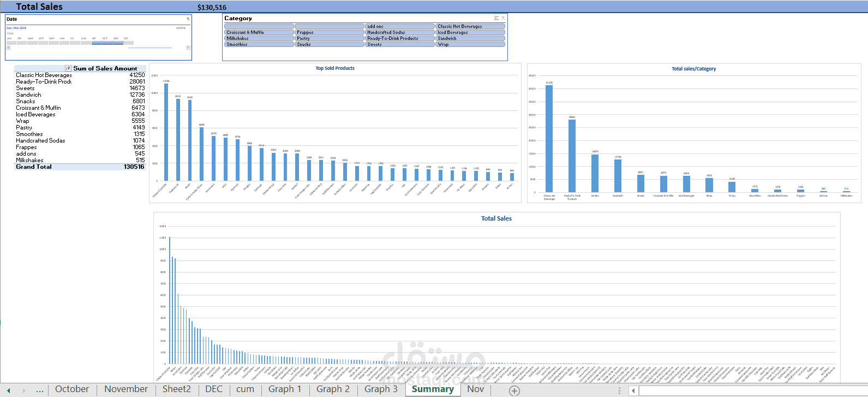The height and width of the screenshot is (397, 868).
Task: Add a new sheet with the plus icon
Action: 514,390
